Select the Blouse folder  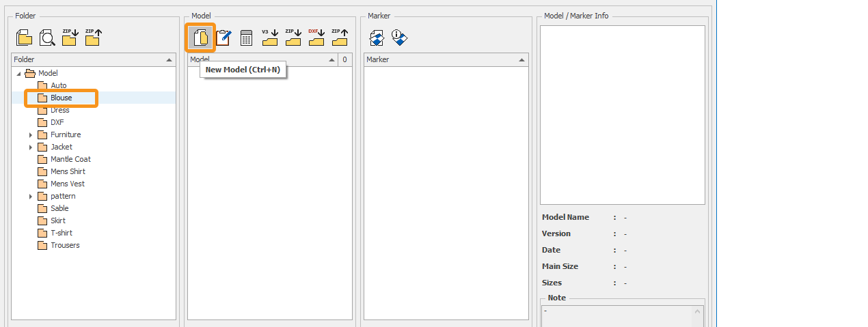click(x=61, y=98)
